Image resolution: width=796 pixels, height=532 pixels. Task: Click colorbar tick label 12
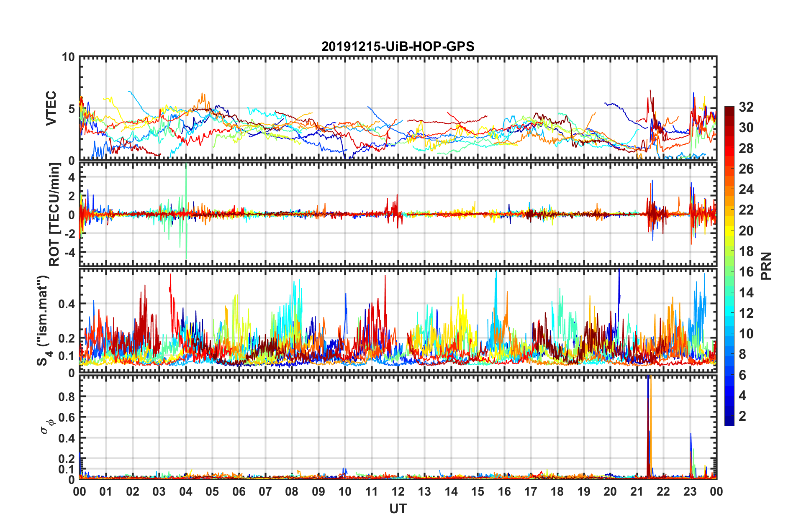click(x=746, y=313)
